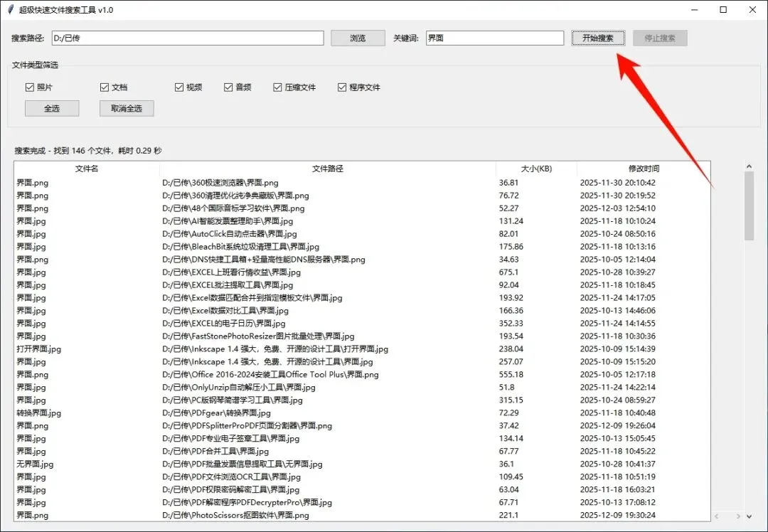Screen dimensions: 768x532
Task: Select the PDFSplitterPro result row
Action: 363,425
